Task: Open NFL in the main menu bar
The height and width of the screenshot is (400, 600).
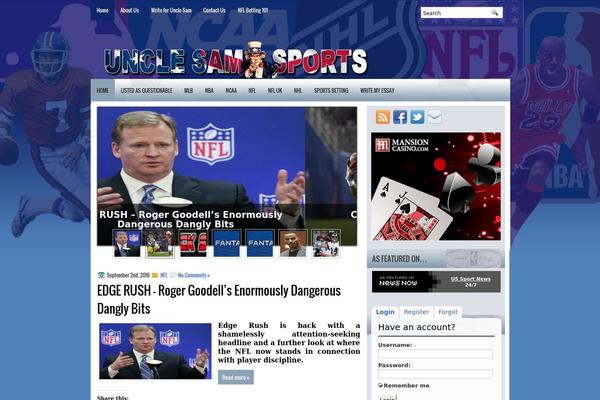Action: pyautogui.click(x=252, y=90)
